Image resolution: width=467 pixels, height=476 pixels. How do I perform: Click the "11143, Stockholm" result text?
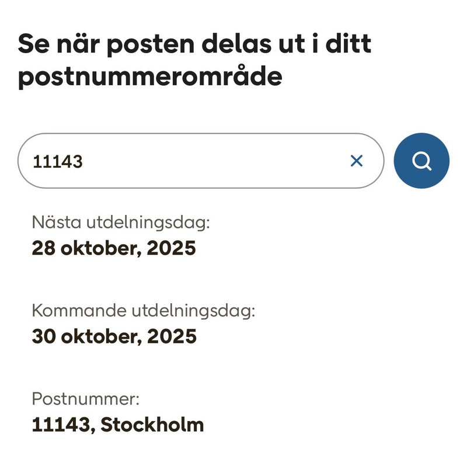tap(118, 425)
